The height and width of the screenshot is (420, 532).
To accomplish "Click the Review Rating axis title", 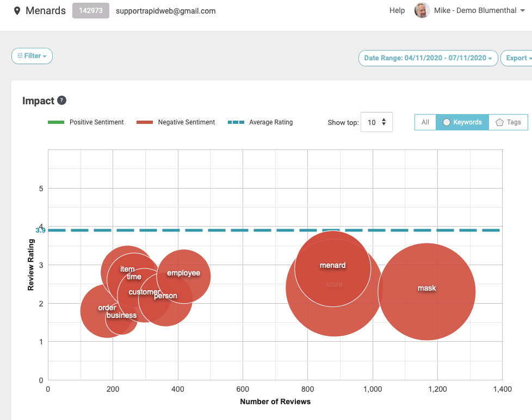I will pos(31,265).
